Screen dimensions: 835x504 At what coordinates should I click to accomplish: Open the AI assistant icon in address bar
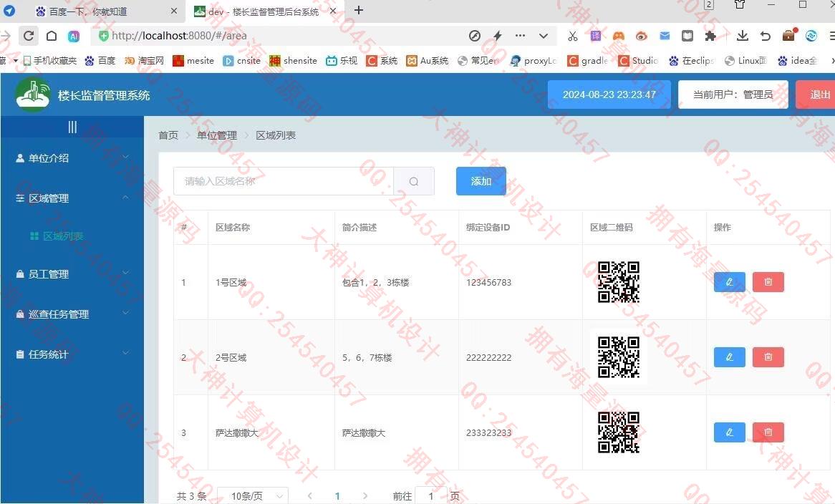tap(74, 36)
